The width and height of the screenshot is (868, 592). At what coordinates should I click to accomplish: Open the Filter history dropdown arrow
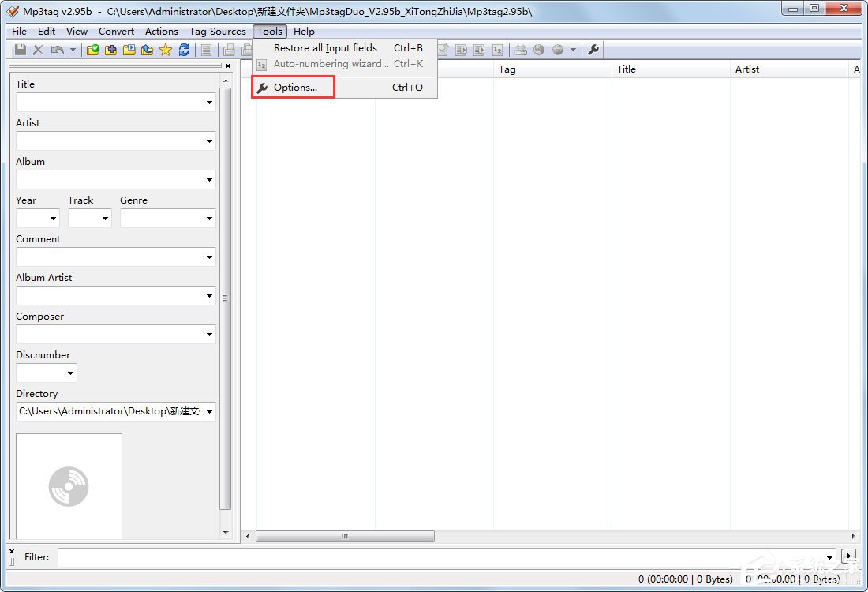830,557
